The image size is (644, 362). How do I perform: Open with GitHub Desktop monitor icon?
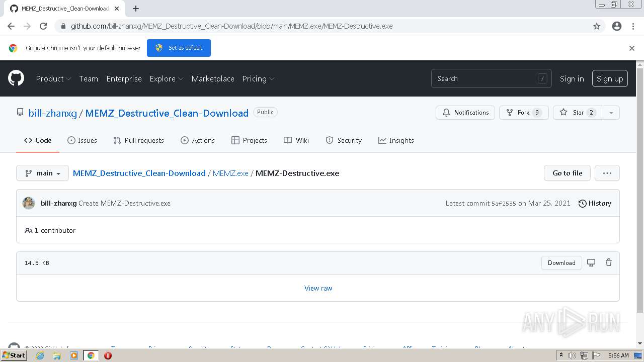tap(591, 262)
